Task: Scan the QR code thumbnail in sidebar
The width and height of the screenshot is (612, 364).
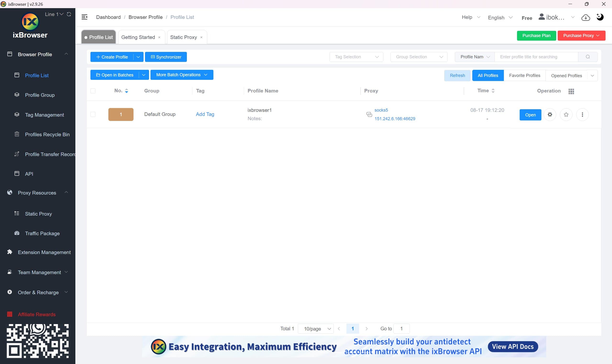Action: (x=38, y=341)
